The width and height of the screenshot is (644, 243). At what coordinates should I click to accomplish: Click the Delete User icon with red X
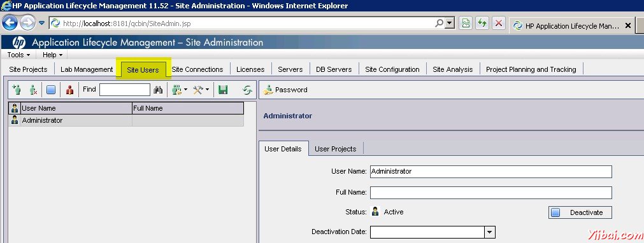[34, 90]
